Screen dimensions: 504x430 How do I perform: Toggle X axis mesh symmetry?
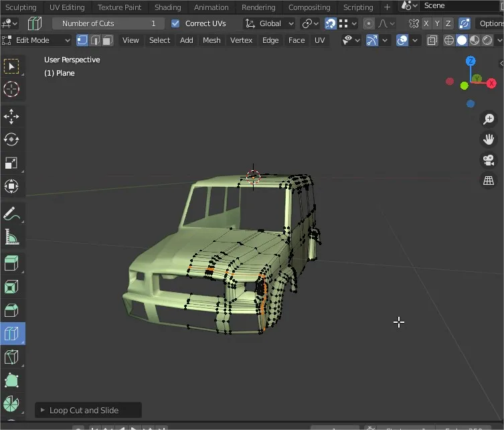coord(426,23)
